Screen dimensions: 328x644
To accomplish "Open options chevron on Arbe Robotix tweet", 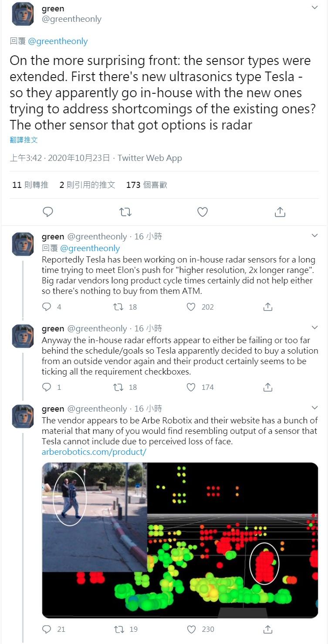I will click(315, 408).
